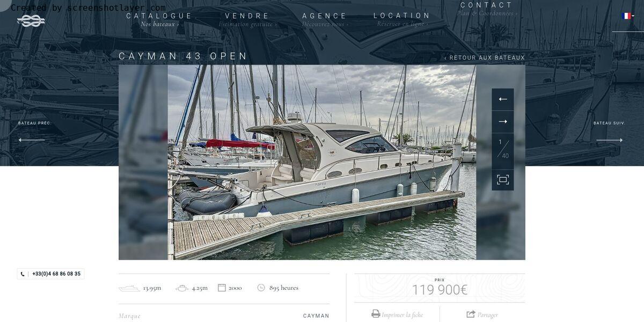Click the printer icon
This screenshot has width=644, height=322.
click(x=376, y=314)
